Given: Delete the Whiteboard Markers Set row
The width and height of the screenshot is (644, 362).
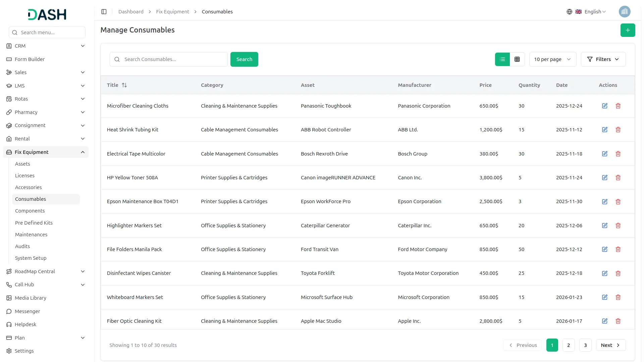Looking at the screenshot, I should pyautogui.click(x=618, y=297).
